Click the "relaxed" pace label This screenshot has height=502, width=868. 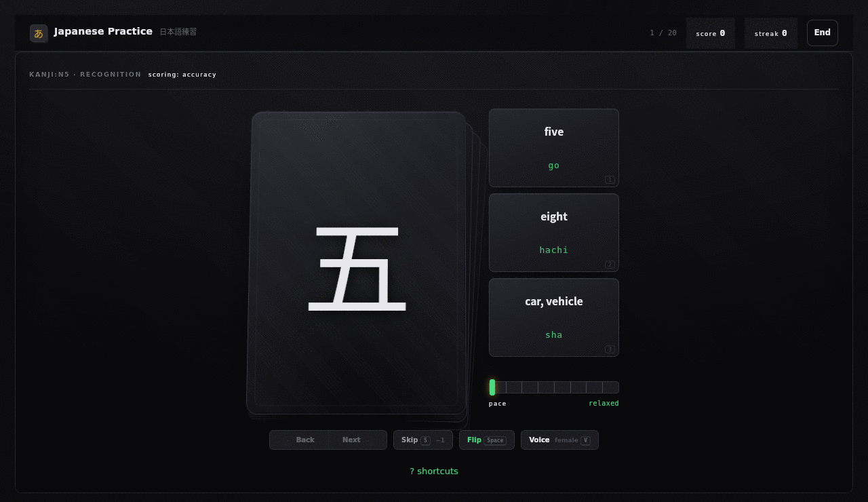pyautogui.click(x=604, y=404)
